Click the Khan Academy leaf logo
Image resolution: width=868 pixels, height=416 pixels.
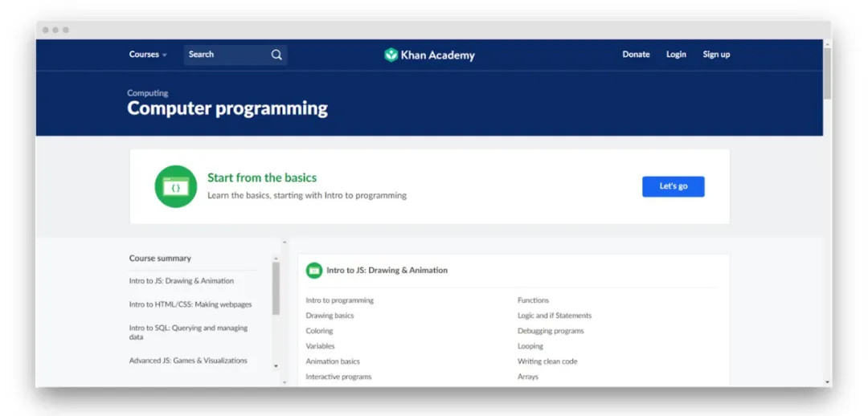(x=391, y=55)
